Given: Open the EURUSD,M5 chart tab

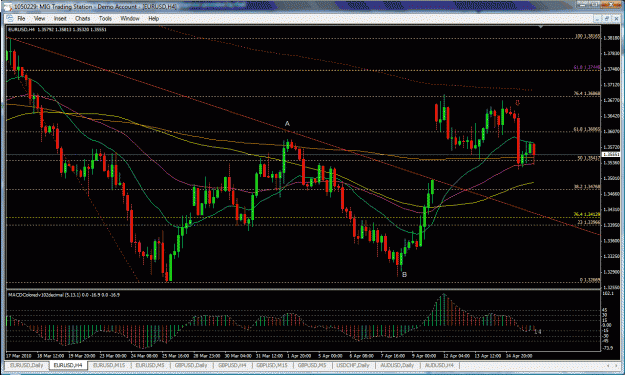Looking at the screenshot, I should [x=149, y=365].
